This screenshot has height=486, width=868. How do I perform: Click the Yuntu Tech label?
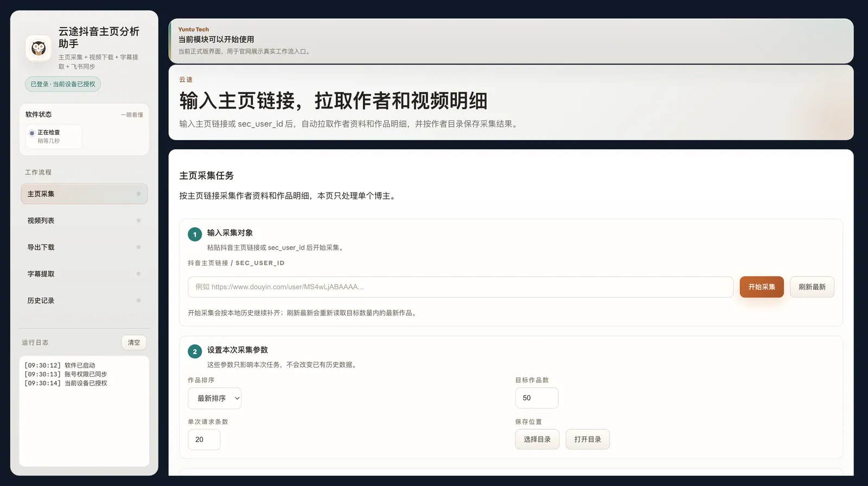194,29
